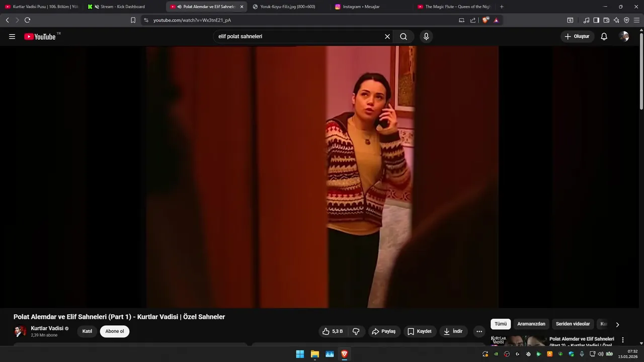Viewport: 644px width, 362px height.
Task: Open the Windows Start menu
Action: click(300, 354)
